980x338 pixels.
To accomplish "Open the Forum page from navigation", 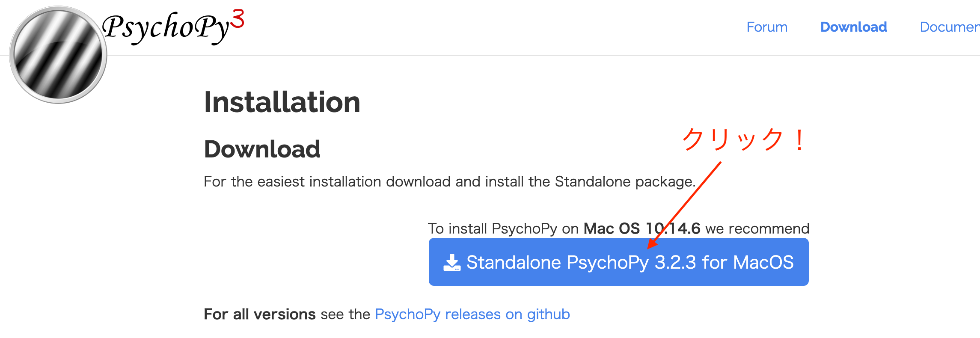I will tap(766, 27).
